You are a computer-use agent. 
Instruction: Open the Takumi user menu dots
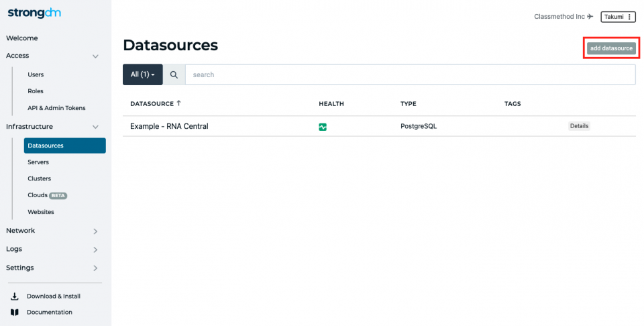[x=629, y=17]
